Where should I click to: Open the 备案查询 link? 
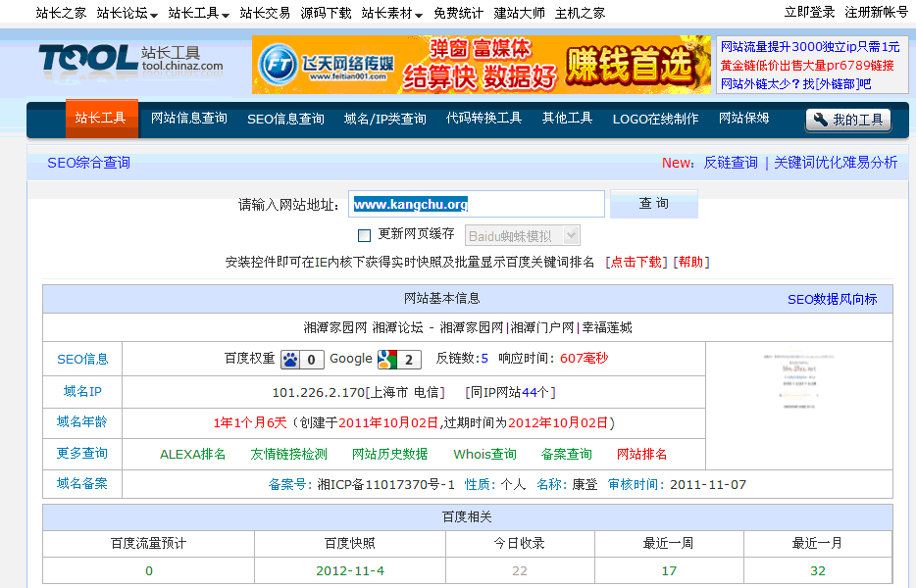click(566, 455)
